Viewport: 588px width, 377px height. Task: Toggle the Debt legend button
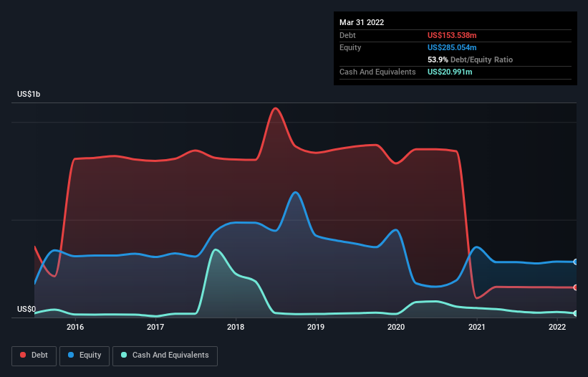[x=34, y=355]
